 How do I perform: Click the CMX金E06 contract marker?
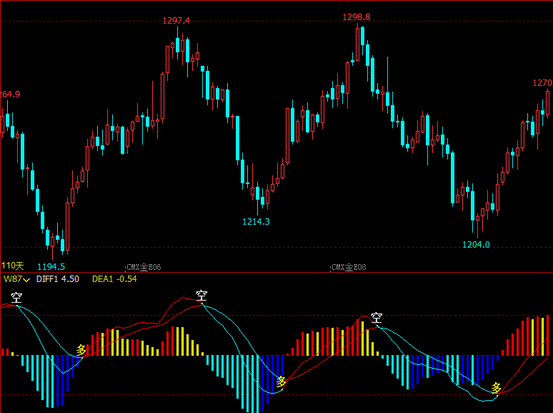tap(144, 267)
